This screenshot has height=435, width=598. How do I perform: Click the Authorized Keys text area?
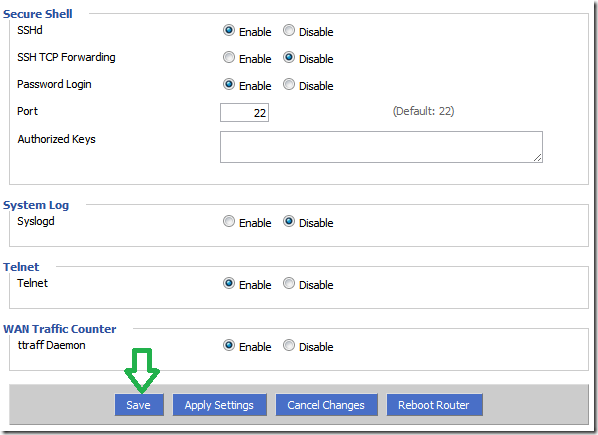point(381,147)
